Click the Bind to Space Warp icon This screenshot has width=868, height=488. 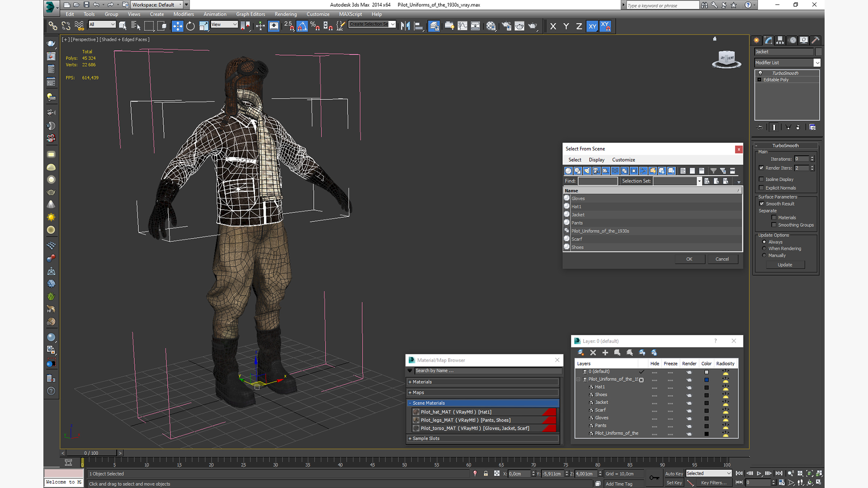pos(79,26)
